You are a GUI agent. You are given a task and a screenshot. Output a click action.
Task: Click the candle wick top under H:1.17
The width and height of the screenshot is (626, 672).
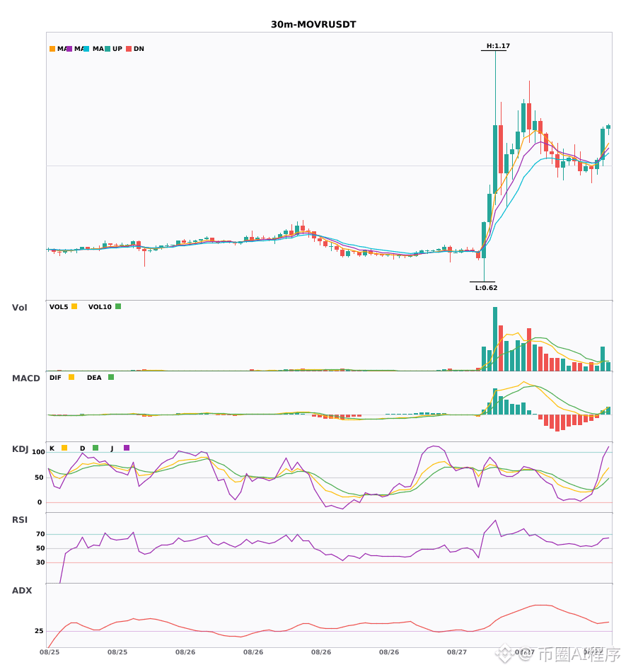495,52
